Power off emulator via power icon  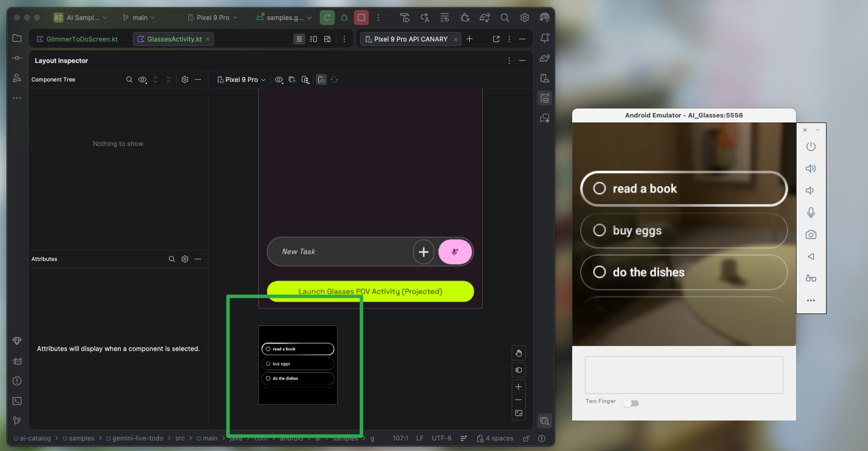(x=811, y=146)
